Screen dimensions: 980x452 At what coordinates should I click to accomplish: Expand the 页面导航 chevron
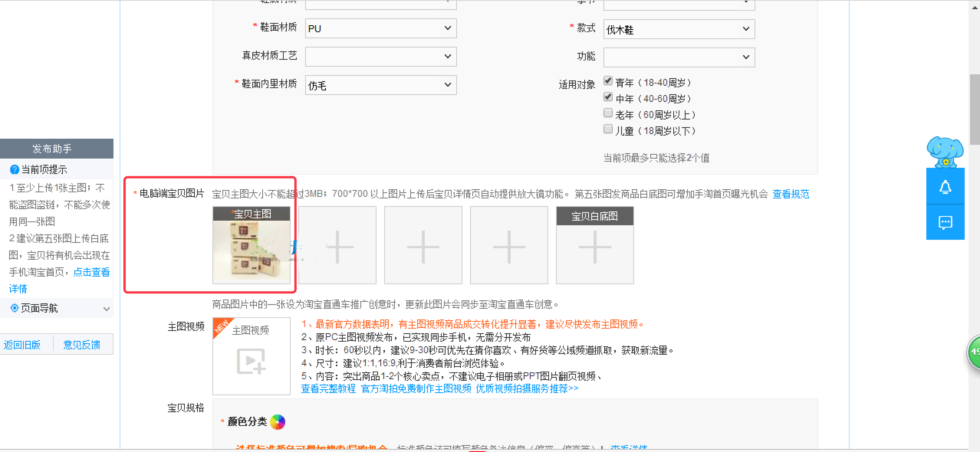click(107, 309)
